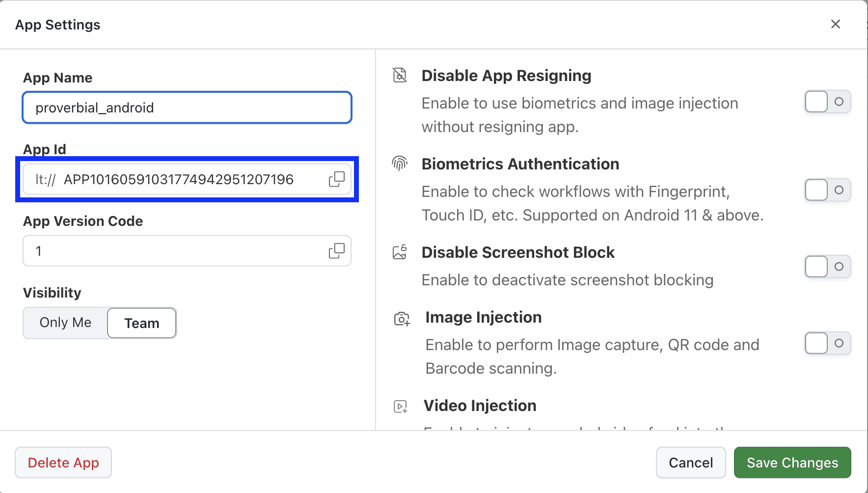868x493 pixels.
Task: Close the App Settings dialog
Action: (x=836, y=24)
